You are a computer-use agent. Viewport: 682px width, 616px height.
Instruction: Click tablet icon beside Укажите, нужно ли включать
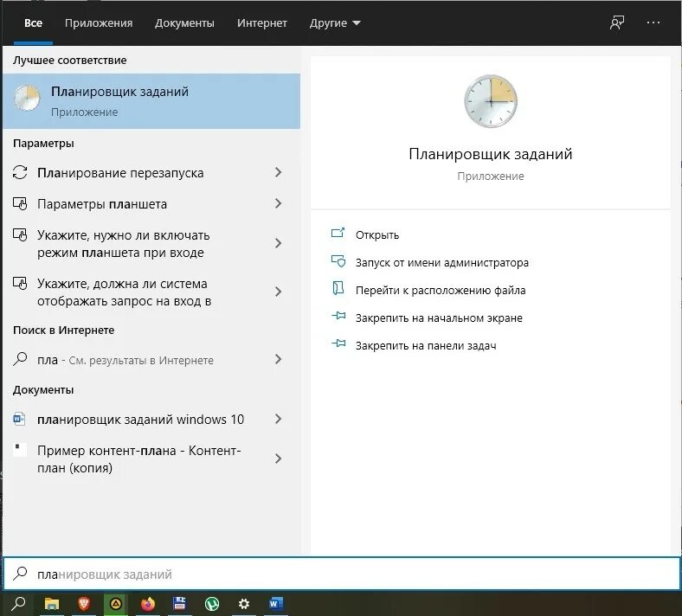[x=20, y=234]
